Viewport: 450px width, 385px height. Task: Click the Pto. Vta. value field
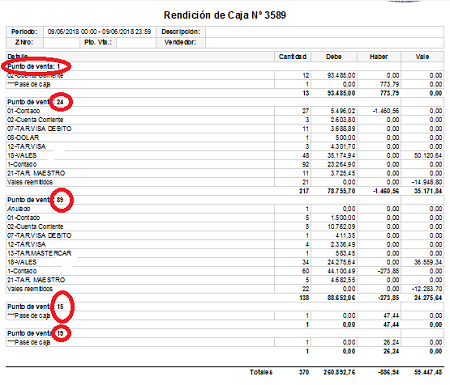click(136, 43)
